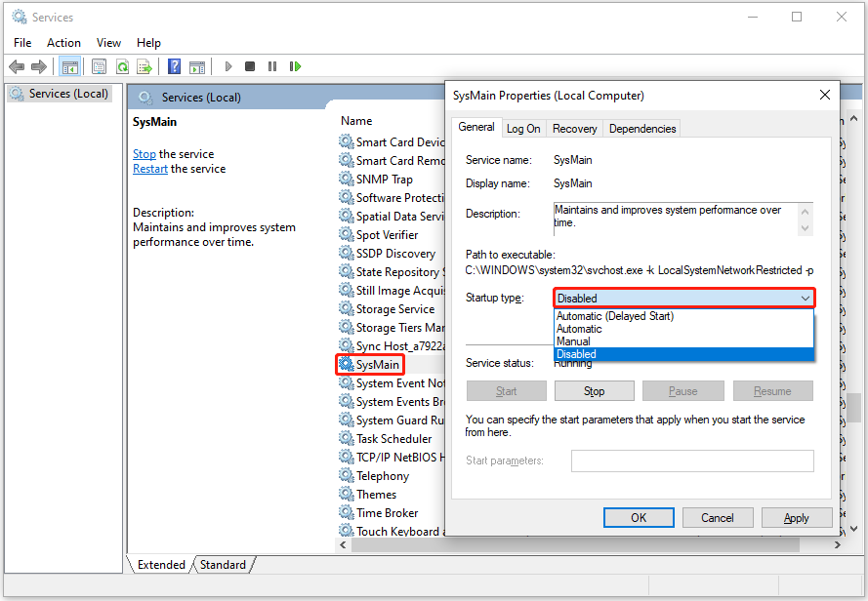Open the Action menu
This screenshot has width=868, height=601.
coord(63,43)
